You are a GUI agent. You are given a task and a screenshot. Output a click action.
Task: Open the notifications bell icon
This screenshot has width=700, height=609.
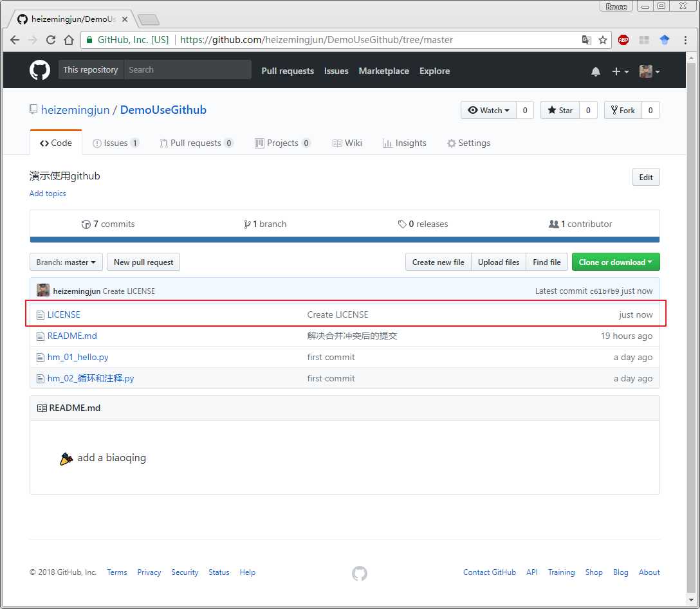click(x=596, y=71)
